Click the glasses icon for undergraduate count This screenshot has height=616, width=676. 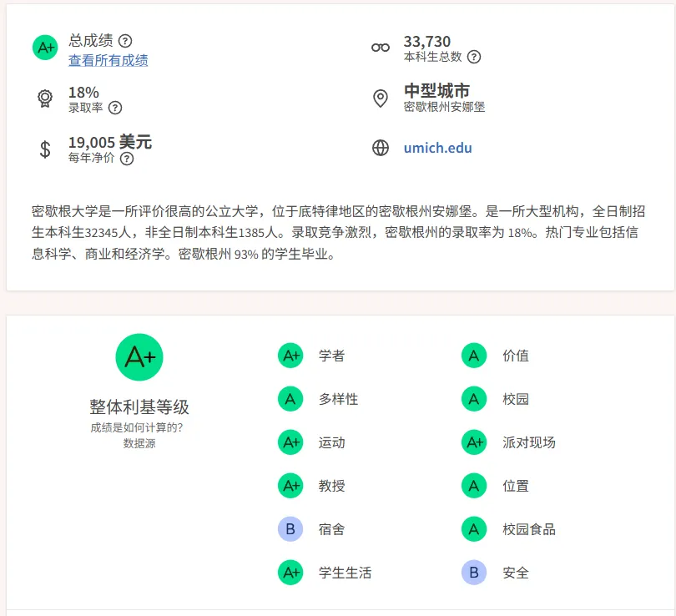click(x=381, y=48)
